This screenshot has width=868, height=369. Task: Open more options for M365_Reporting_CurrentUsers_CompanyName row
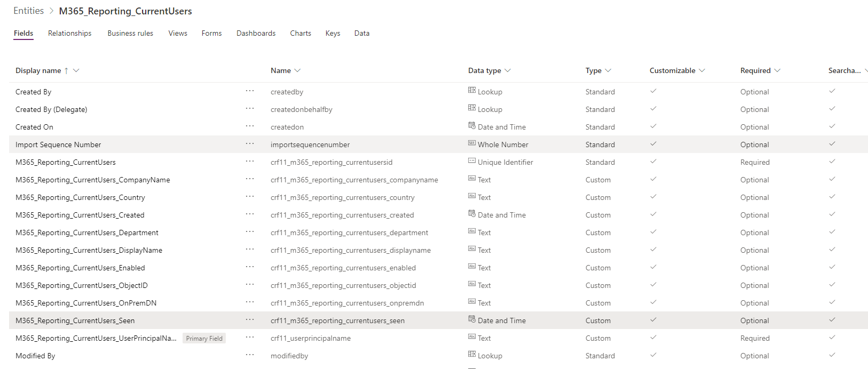click(x=250, y=179)
